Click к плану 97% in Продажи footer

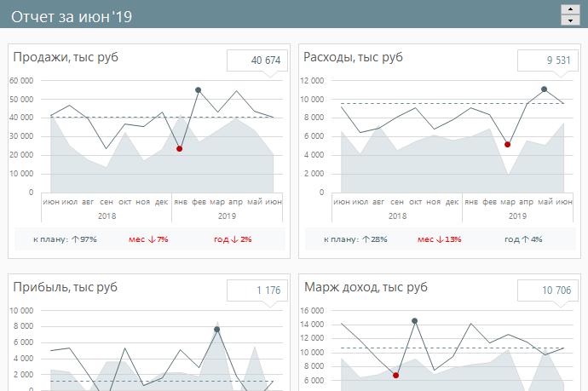click(x=65, y=239)
